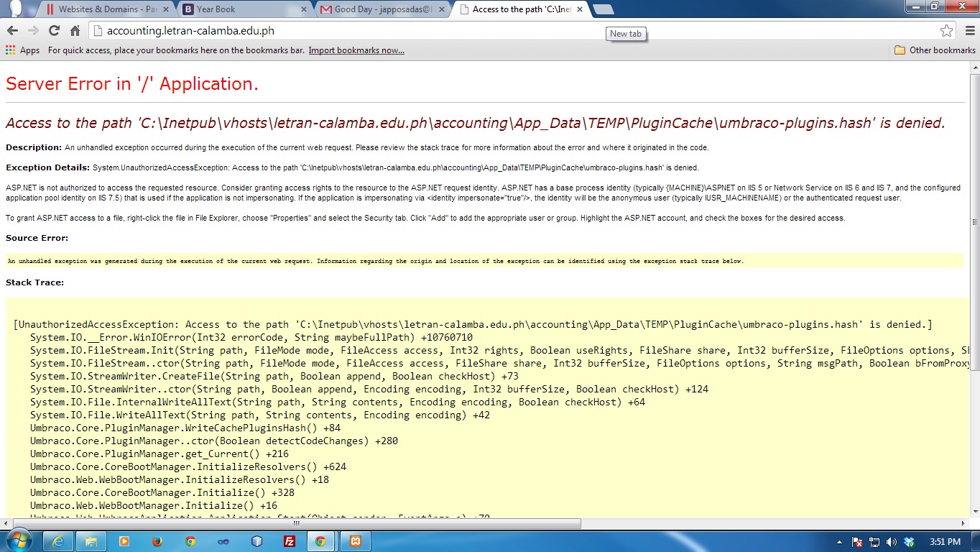
Task: Open FileZilla from the taskbar
Action: 290,541
